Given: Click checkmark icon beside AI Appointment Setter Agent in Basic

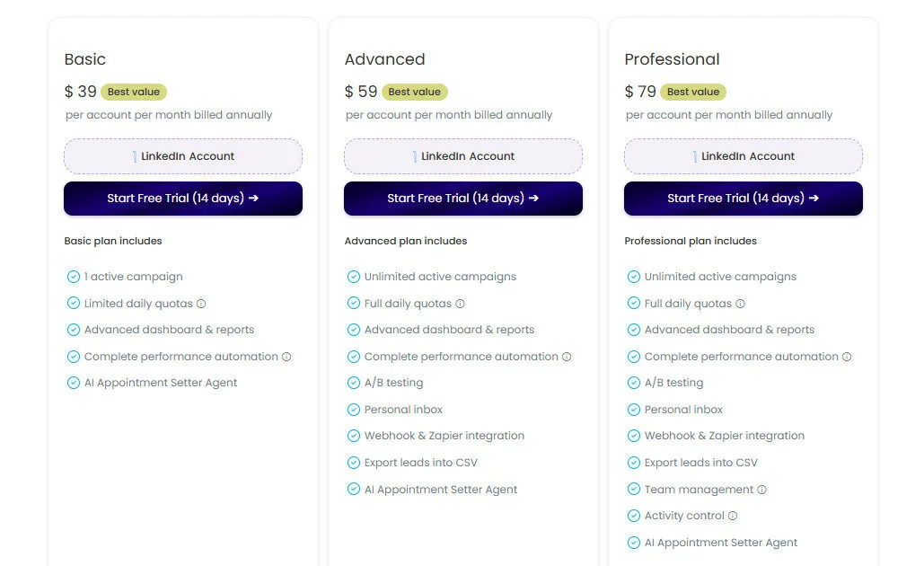Looking at the screenshot, I should click(74, 383).
